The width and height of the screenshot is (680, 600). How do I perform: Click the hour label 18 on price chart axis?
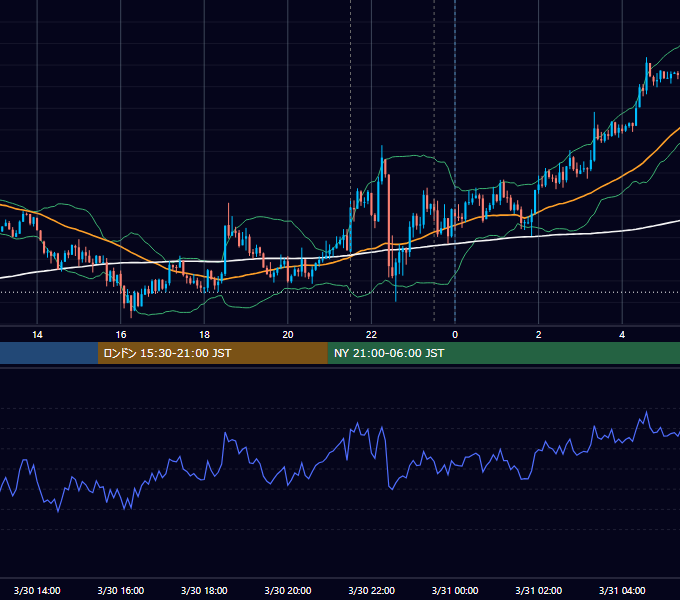click(x=204, y=335)
